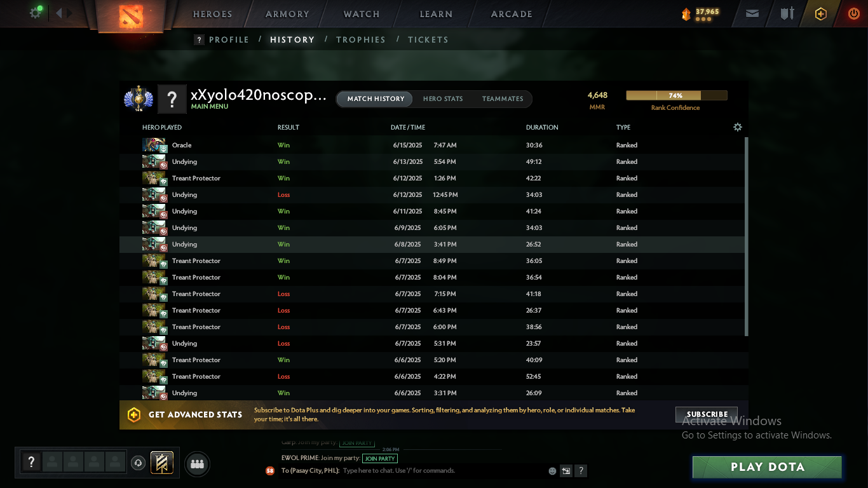Join EWOL PRIME's party

pyautogui.click(x=380, y=458)
